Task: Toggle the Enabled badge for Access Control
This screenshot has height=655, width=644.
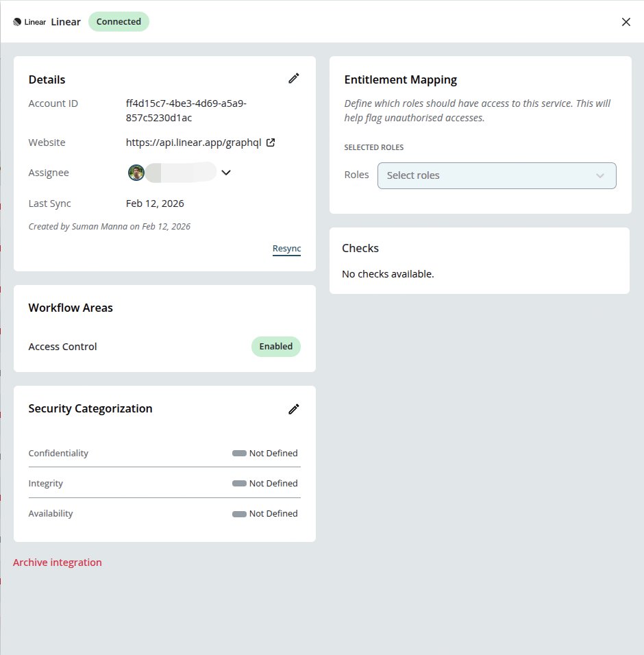Action: 275,347
